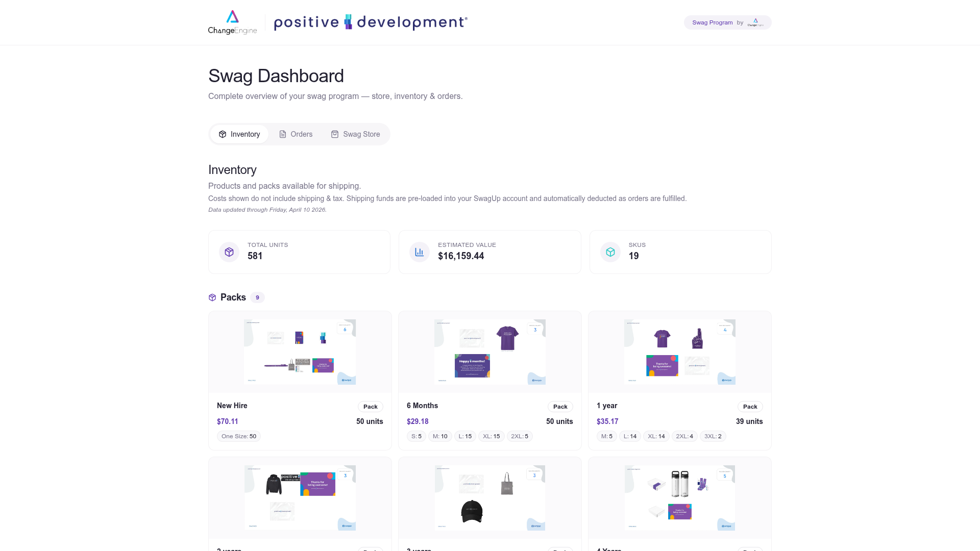Click the New Hire pack title

pos(232,406)
